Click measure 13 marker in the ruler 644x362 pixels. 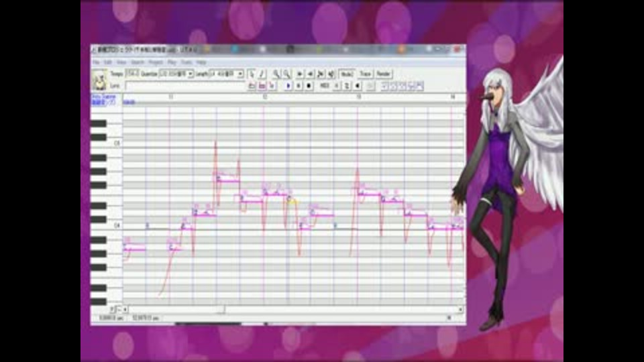click(358, 97)
